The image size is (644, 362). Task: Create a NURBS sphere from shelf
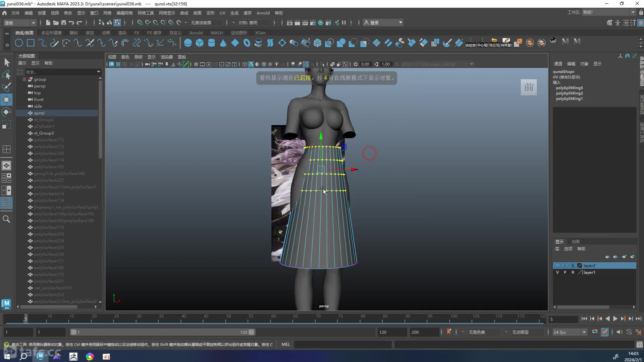click(x=188, y=43)
